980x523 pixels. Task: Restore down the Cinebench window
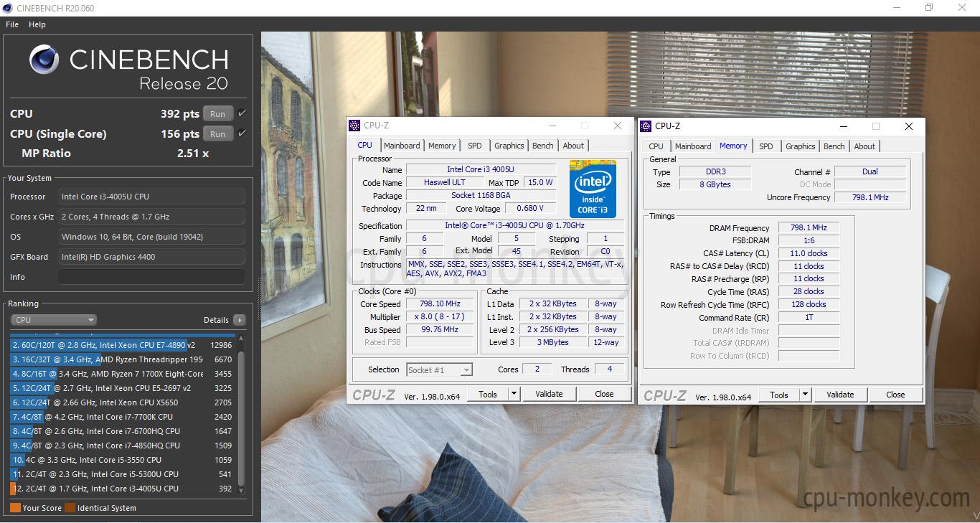[929, 8]
